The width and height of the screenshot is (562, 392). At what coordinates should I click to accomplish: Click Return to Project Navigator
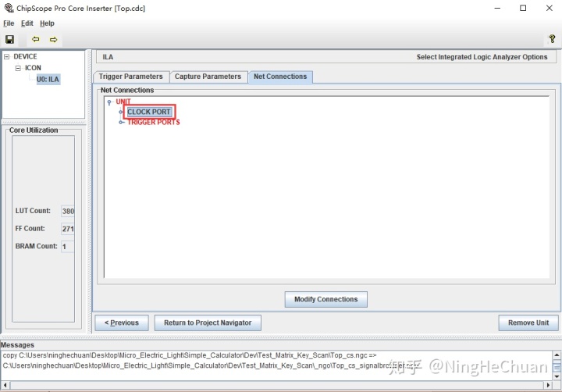208,323
